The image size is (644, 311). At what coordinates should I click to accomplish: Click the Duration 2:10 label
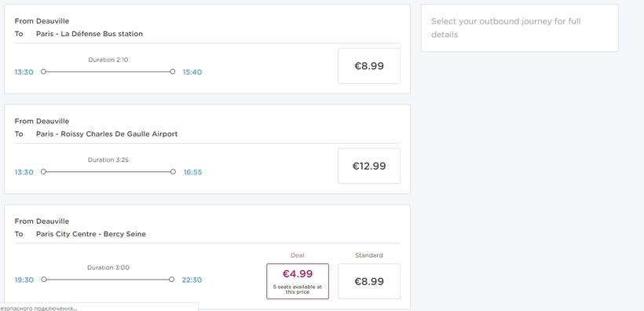coord(108,60)
